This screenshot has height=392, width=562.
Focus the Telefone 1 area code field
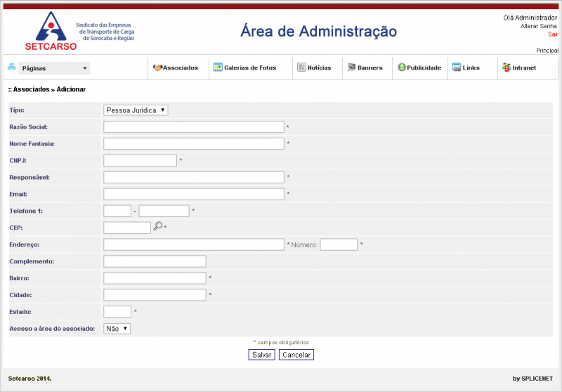click(117, 211)
